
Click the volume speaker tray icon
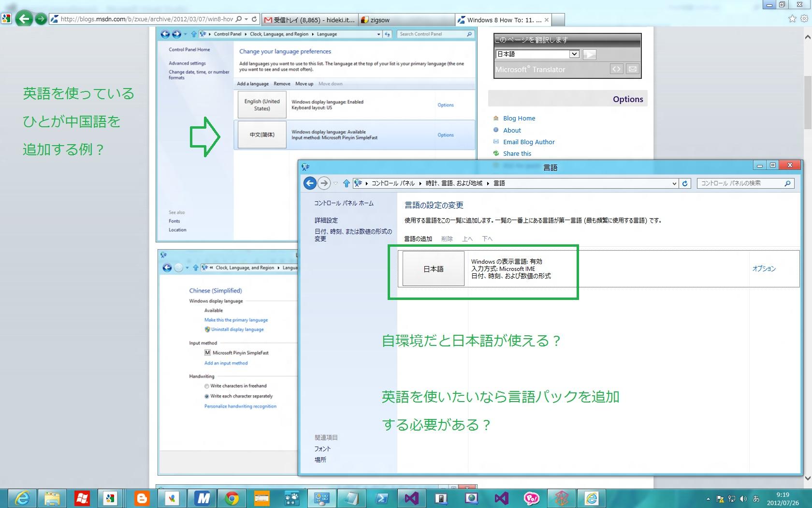tap(743, 499)
